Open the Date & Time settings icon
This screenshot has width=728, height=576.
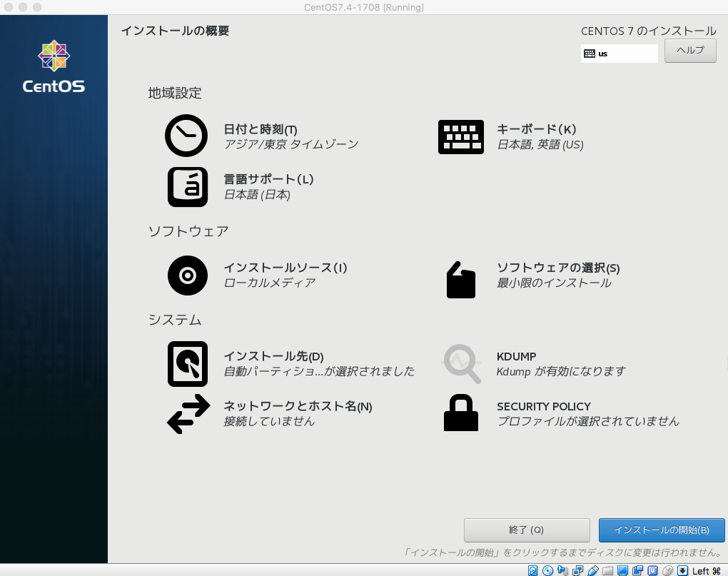186,136
